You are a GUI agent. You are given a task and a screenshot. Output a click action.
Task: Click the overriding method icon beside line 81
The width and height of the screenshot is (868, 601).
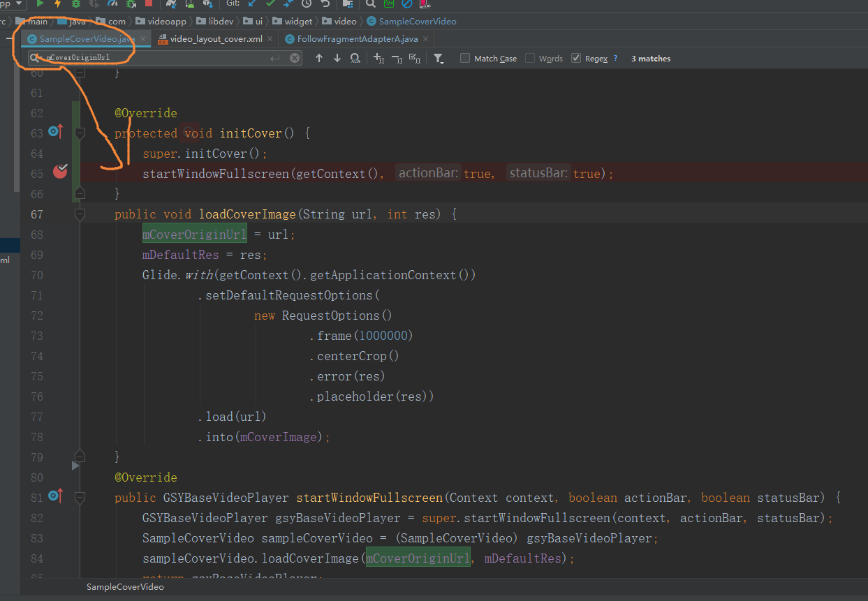coord(55,495)
